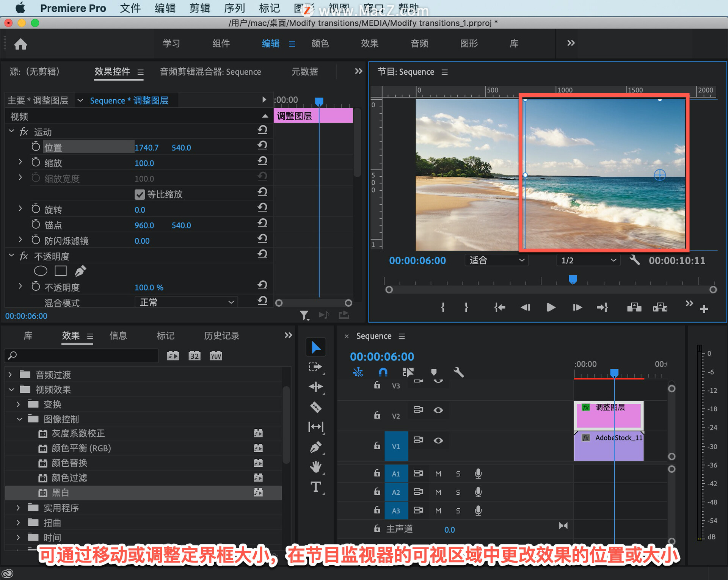Viewport: 728px width, 580px height.
Task: Mute the A1 audio track
Action: pos(438,474)
